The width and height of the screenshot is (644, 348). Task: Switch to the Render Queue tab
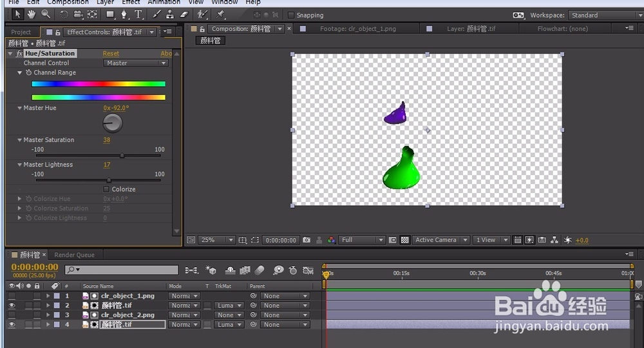click(x=74, y=255)
